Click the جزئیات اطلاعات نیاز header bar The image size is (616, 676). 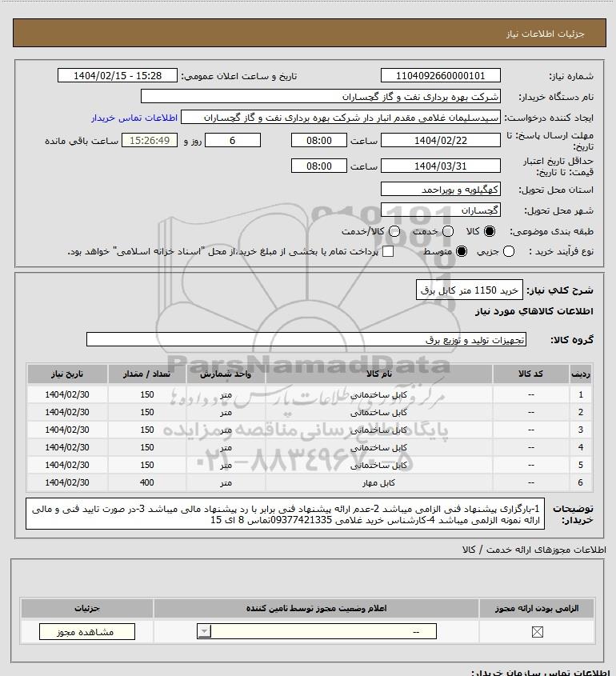pyautogui.click(x=310, y=33)
